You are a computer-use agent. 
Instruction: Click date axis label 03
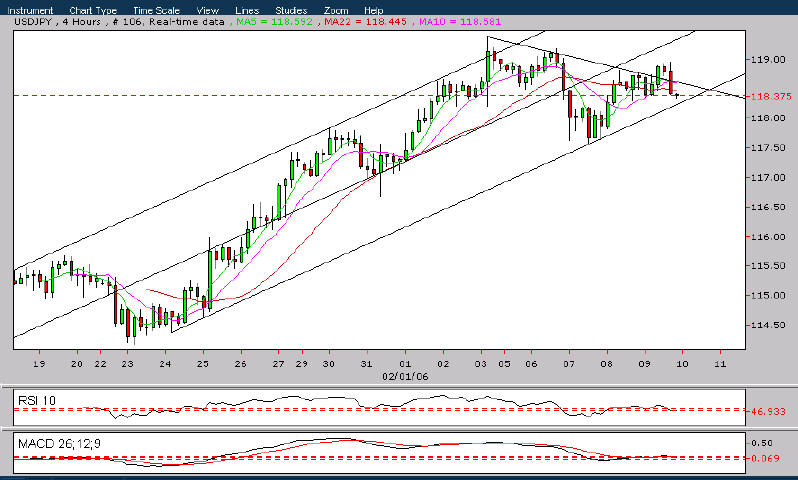(480, 364)
